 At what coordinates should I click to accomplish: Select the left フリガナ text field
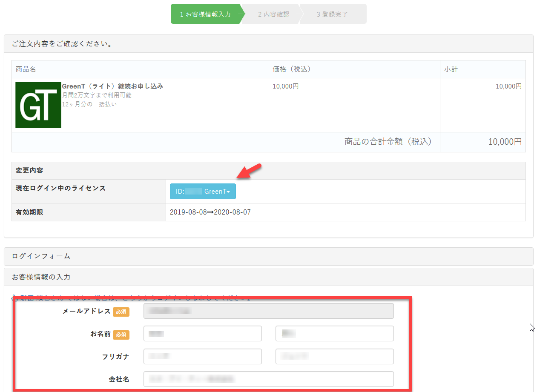(202, 357)
